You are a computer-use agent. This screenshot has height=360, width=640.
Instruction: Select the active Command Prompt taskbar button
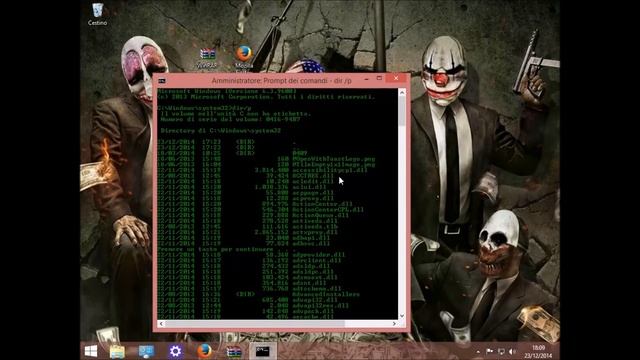tap(262, 351)
